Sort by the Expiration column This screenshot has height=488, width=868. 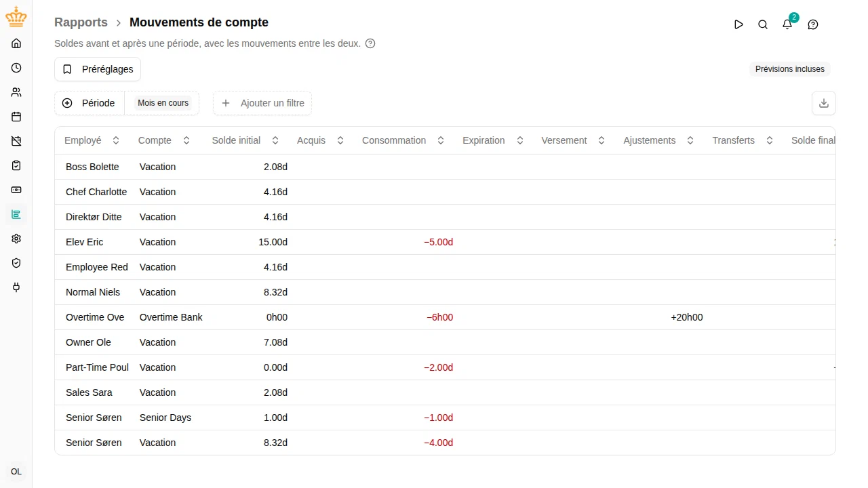coord(493,140)
